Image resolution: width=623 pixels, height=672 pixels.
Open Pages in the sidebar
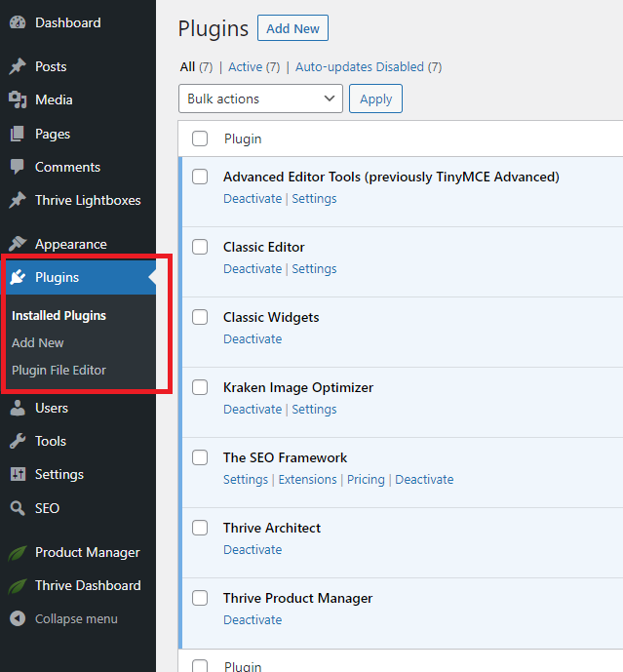pos(53,134)
